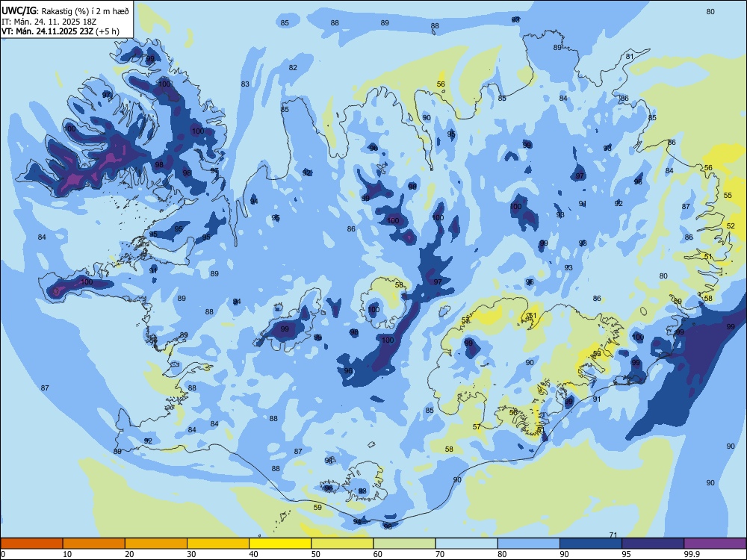
Task: Click the pale blue 70–80 legend swatch
Action: coord(466,544)
